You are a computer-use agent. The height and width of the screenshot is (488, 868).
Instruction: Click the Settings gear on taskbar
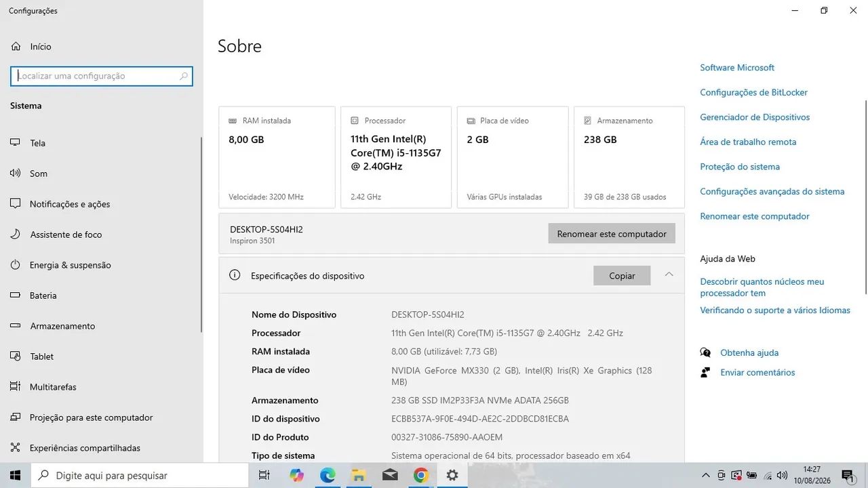tap(452, 475)
